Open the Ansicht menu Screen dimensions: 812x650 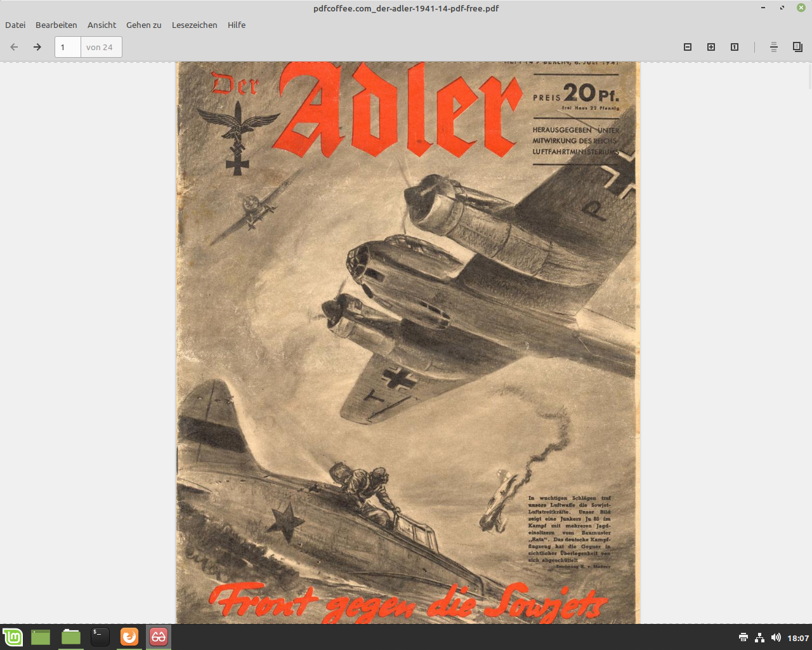click(x=101, y=25)
